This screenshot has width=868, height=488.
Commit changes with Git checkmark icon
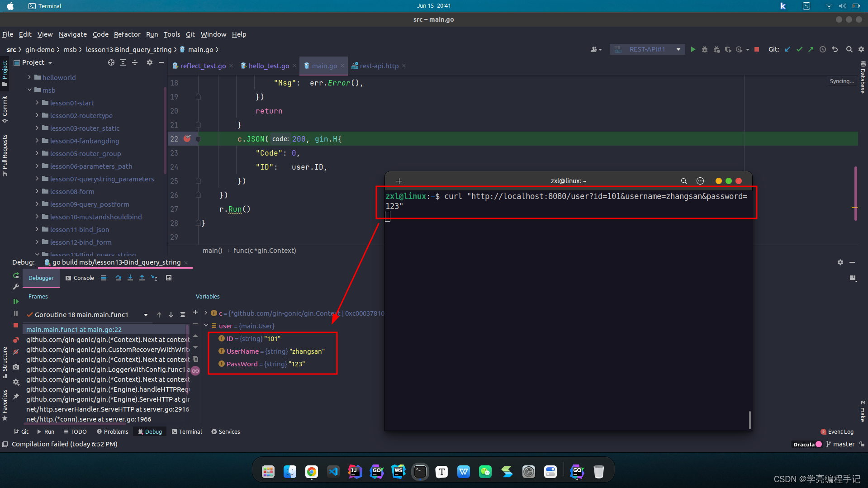[x=800, y=49]
